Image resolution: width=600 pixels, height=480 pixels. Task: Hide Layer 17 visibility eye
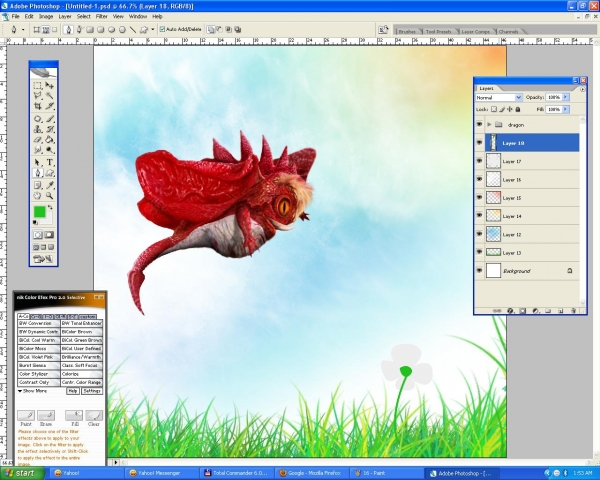point(479,161)
